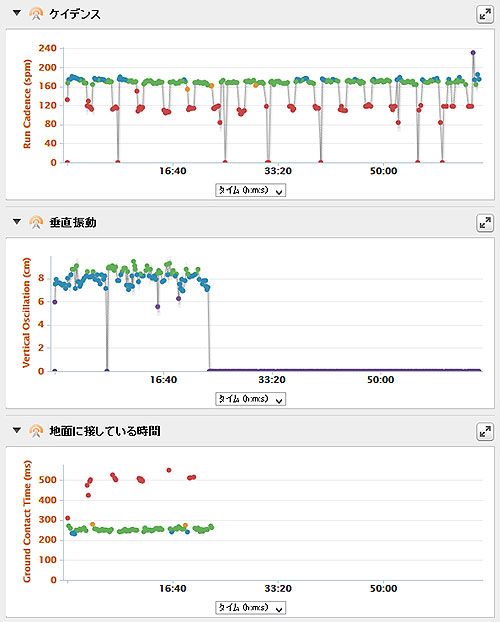Open the タイム dropdown under vertical oscillation chart
The height and width of the screenshot is (622, 500).
tap(250, 399)
